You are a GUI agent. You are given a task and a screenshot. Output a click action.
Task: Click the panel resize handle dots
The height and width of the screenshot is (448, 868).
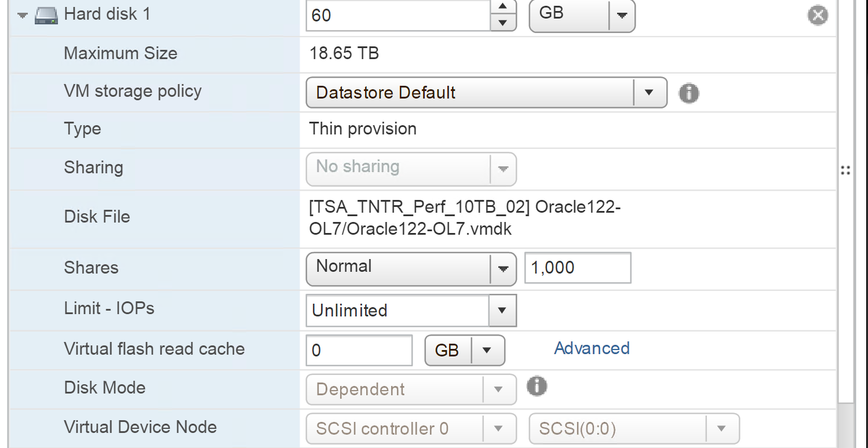coord(845,170)
